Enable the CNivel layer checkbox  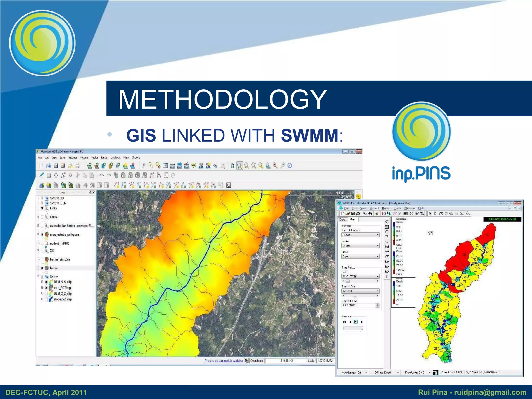point(42,217)
